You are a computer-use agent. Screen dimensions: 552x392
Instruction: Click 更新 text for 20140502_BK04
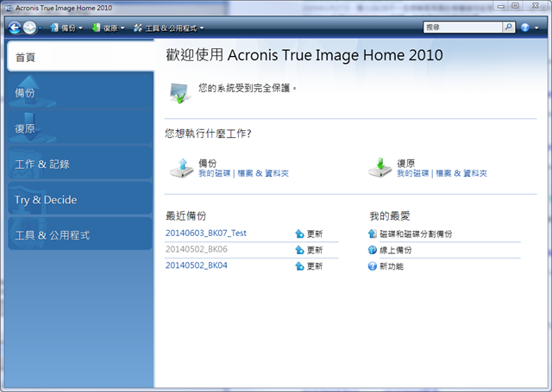click(x=315, y=266)
